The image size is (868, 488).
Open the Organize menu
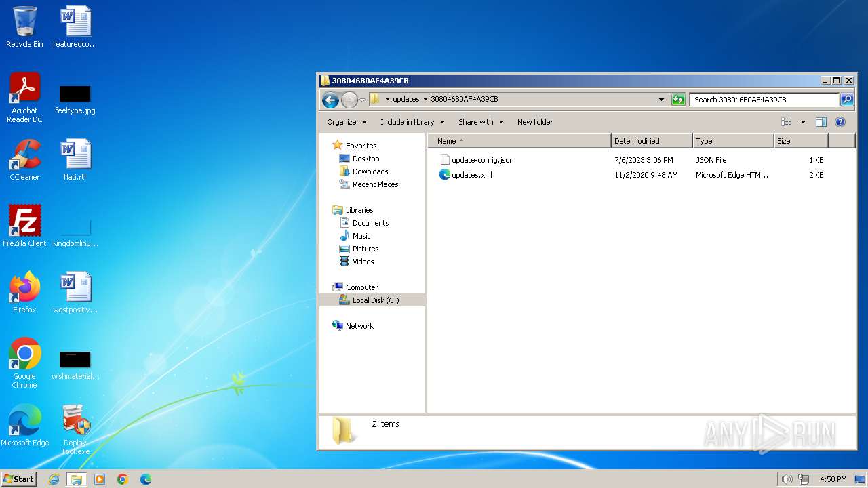point(347,122)
